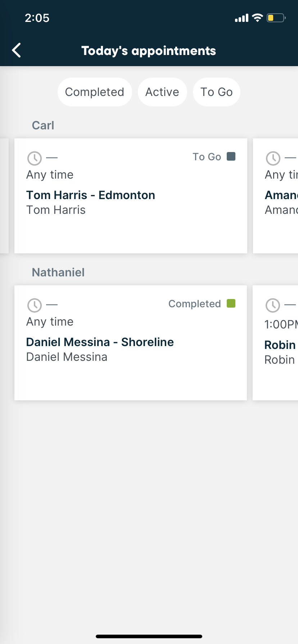
Task: Tap the Wi-Fi status icon
Action: [258, 18]
